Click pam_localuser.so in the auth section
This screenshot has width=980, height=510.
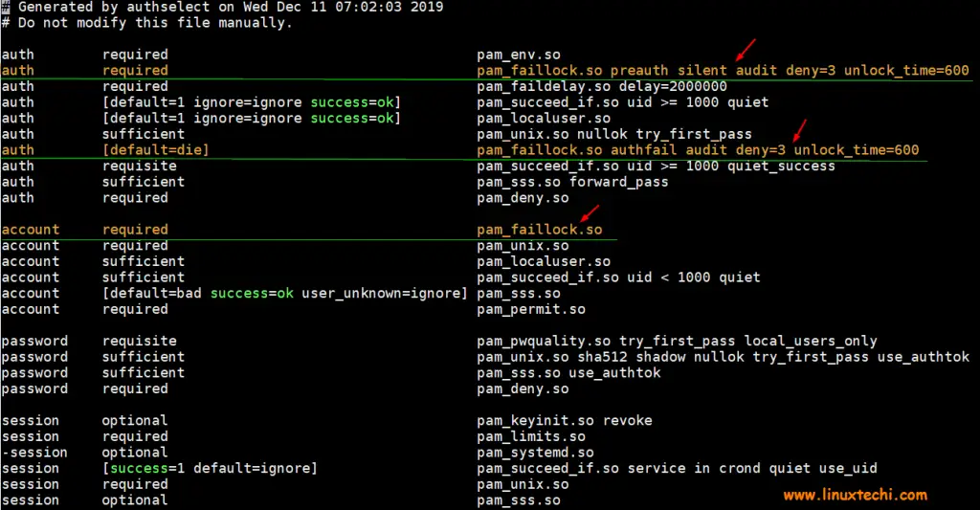click(544, 119)
